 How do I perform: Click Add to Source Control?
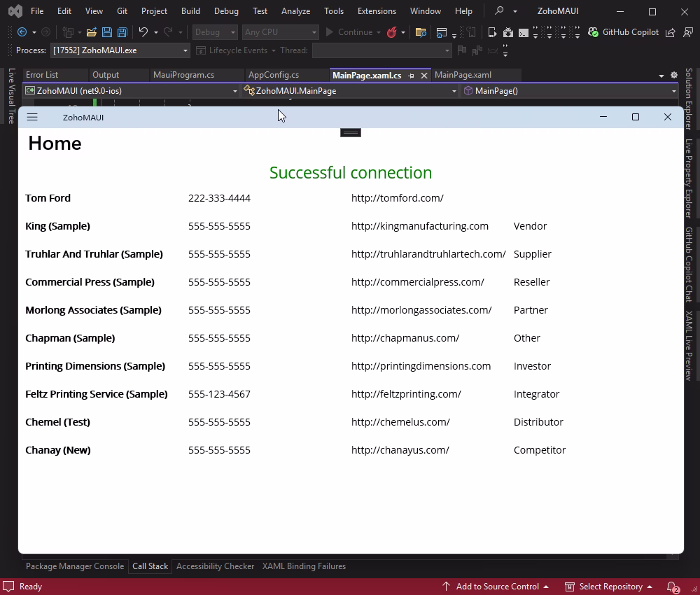(496, 587)
